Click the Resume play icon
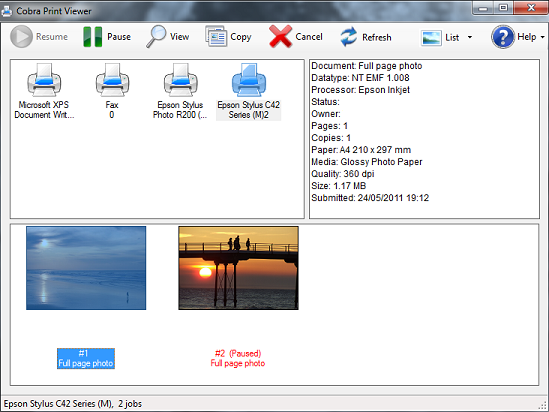The height and width of the screenshot is (412, 549). point(21,36)
